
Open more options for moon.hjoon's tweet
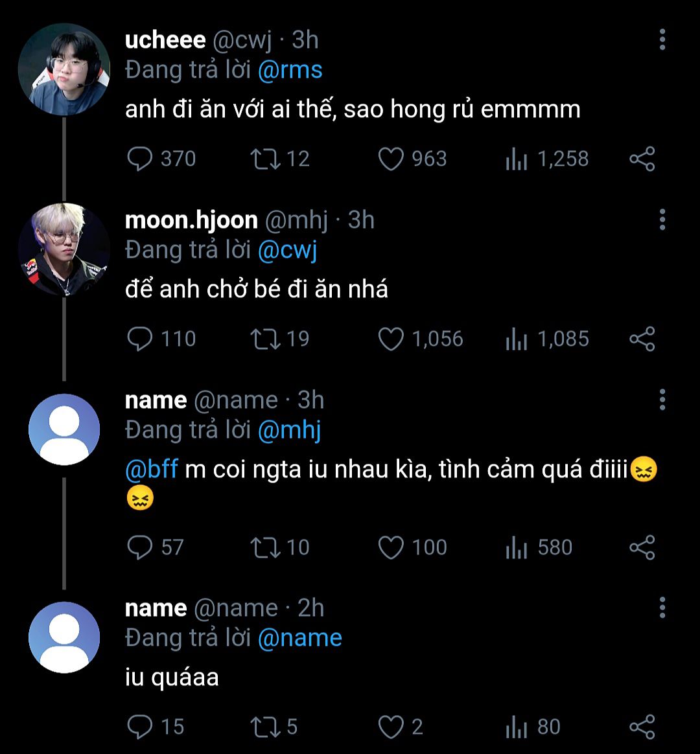tap(662, 220)
